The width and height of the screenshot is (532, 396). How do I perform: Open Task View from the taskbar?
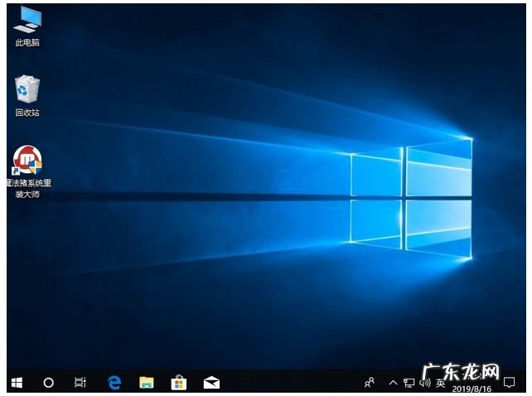click(80, 382)
